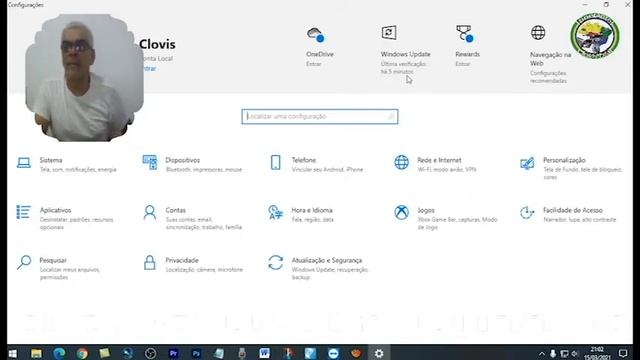Open Adobe Premiere Pro from the taskbar
The image size is (640, 360).
173,353
